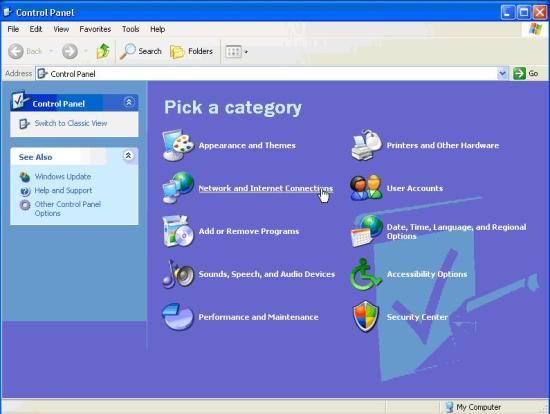Screen dimensions: 550x414
Task: Click Sounds, Speech, and Audio Devices text
Action: [267, 274]
